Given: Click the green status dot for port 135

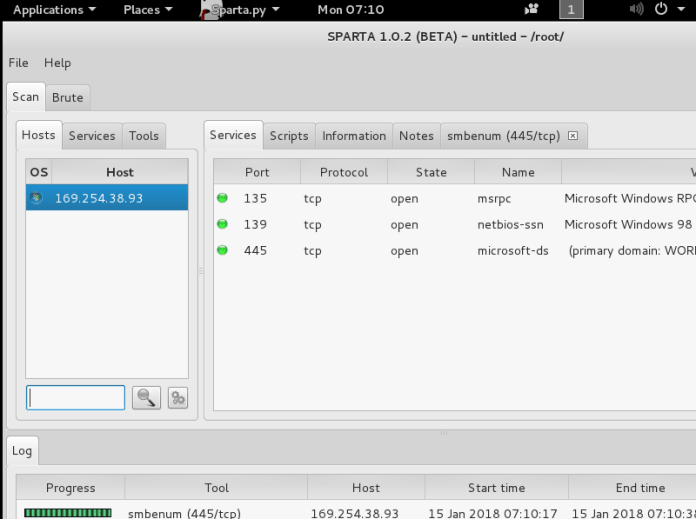Looking at the screenshot, I should click(222, 198).
